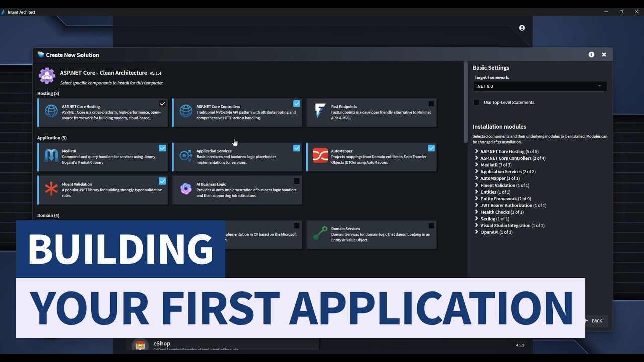Click the AI Business Logic icon

coord(186,189)
